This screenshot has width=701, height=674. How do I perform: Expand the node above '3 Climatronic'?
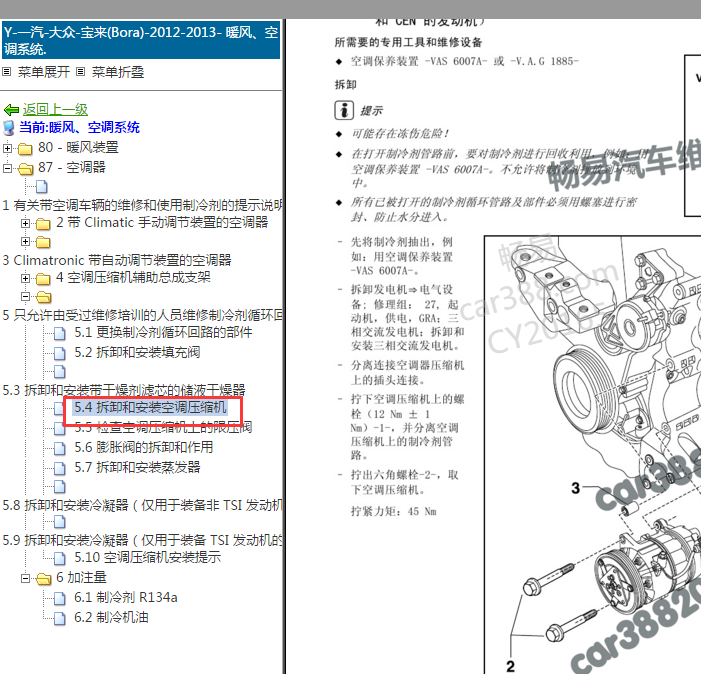(25, 242)
